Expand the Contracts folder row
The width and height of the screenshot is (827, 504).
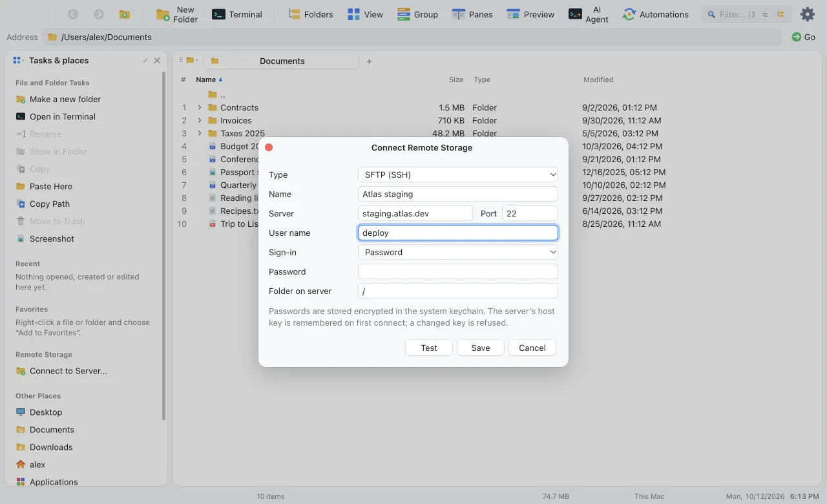pos(200,107)
